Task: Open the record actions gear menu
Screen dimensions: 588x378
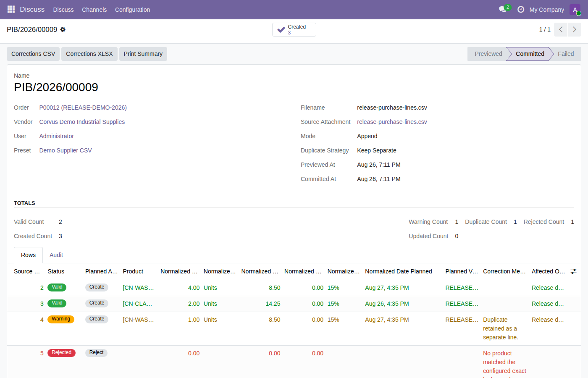Action: (63, 29)
